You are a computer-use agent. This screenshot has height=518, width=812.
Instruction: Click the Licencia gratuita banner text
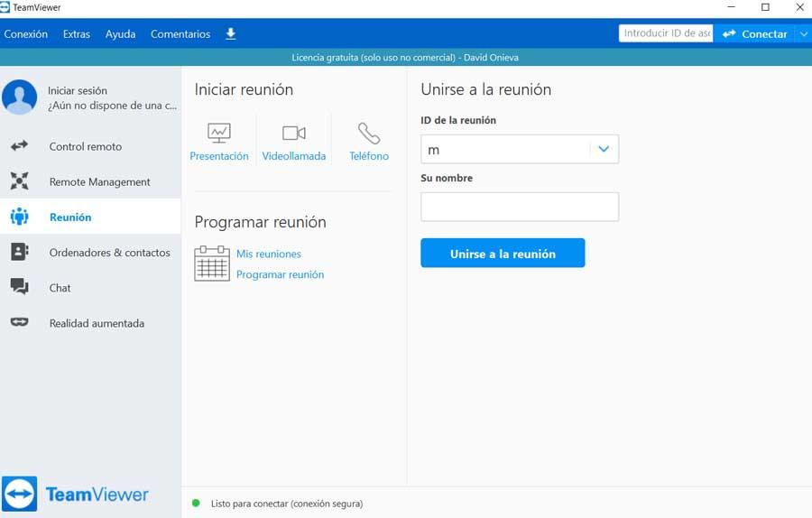tap(405, 58)
